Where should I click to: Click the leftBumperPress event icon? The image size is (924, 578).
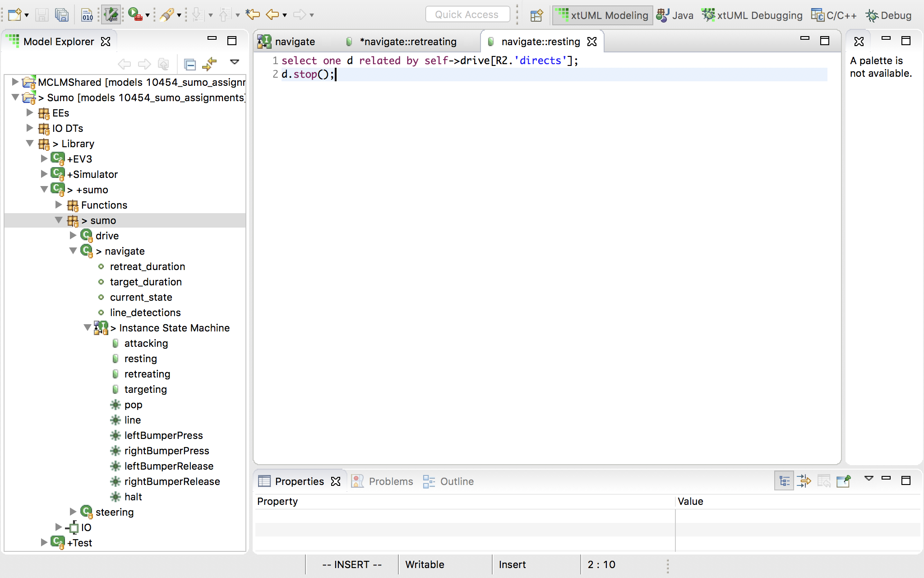115,435
